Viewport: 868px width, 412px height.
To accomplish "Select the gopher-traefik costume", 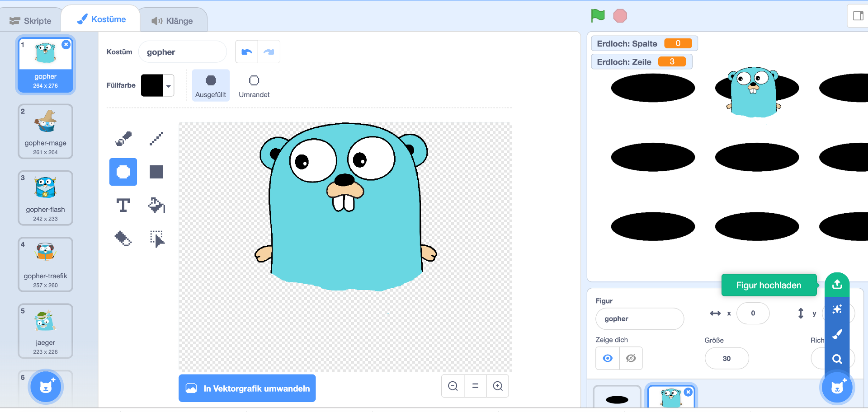I will (x=45, y=265).
